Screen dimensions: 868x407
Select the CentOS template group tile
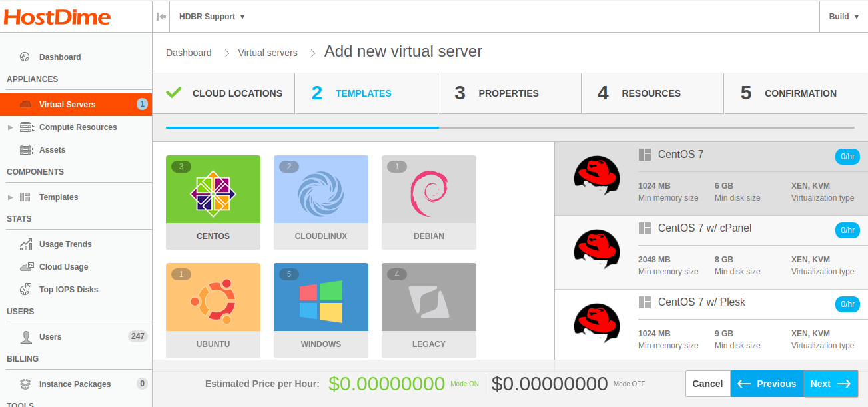[x=213, y=203]
